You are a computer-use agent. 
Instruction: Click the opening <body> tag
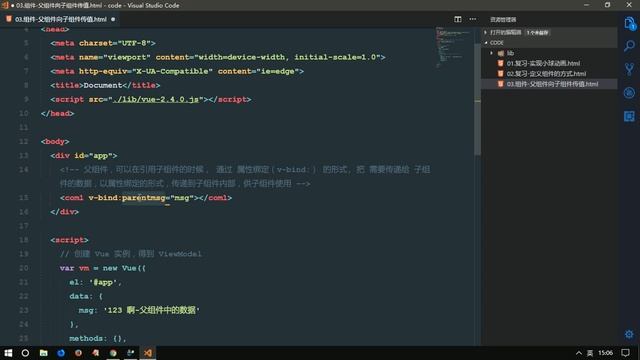(55, 142)
